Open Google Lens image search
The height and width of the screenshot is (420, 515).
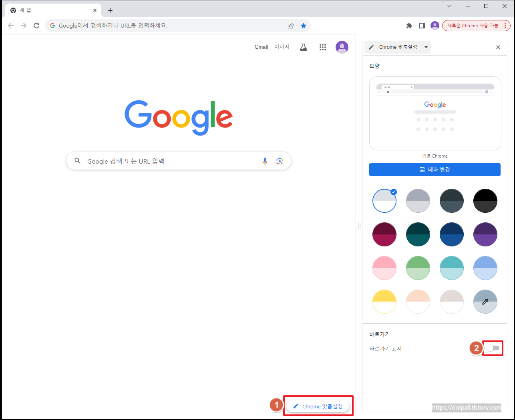pyautogui.click(x=280, y=161)
